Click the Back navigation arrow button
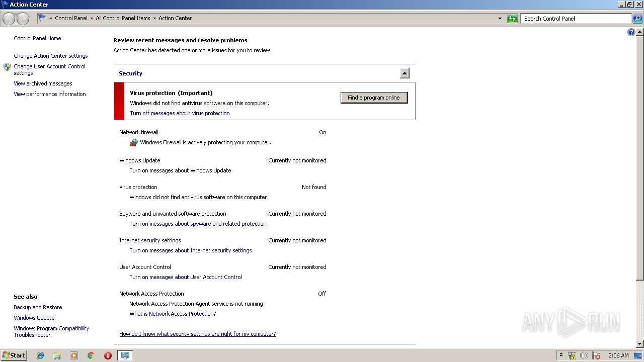Screen dimensions: 644x362 tap(9, 19)
